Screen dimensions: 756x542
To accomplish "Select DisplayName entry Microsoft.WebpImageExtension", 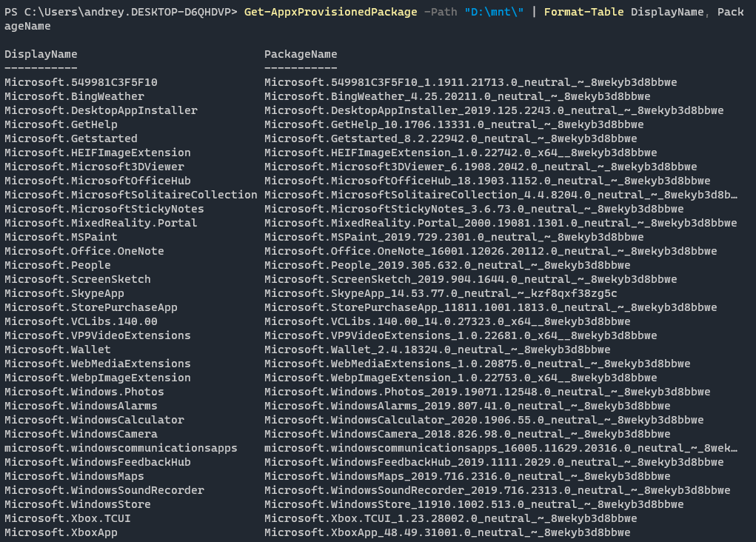I will [x=98, y=378].
